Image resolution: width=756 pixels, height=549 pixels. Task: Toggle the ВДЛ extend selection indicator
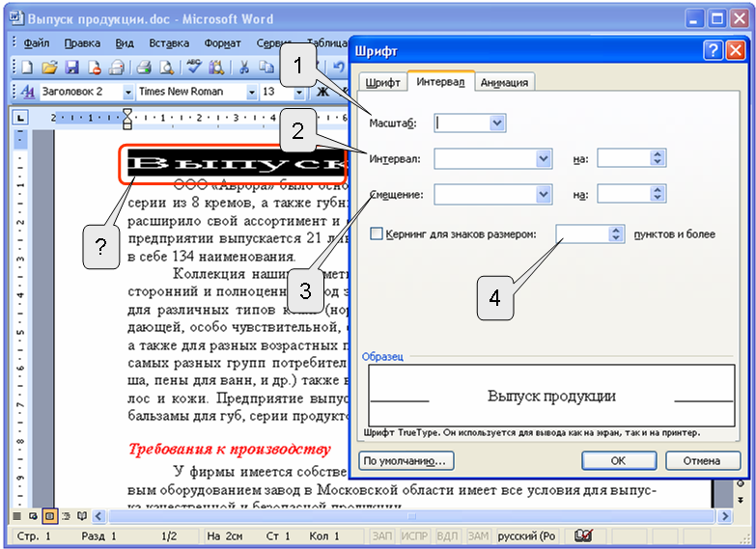click(x=447, y=536)
